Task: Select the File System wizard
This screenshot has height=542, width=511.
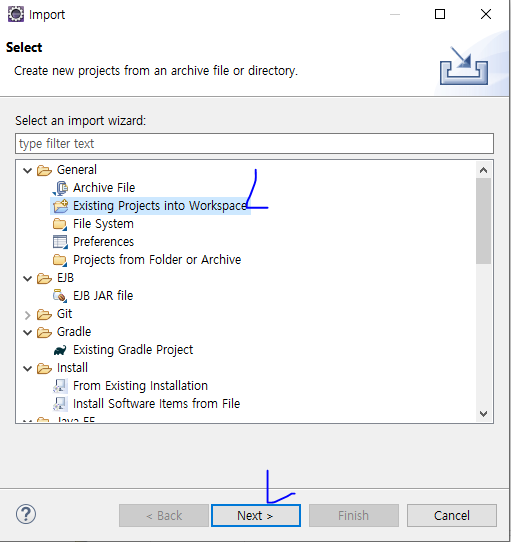Action: [103, 224]
